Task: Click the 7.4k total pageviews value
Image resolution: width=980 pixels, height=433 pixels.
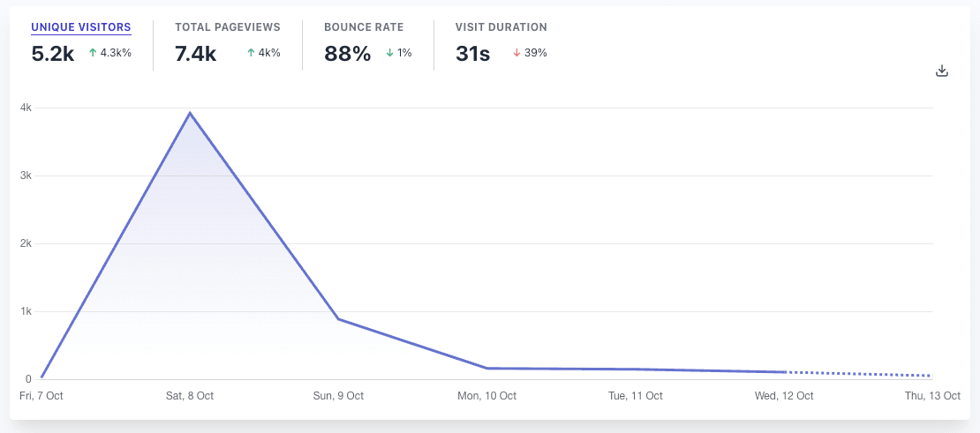Action: click(196, 54)
